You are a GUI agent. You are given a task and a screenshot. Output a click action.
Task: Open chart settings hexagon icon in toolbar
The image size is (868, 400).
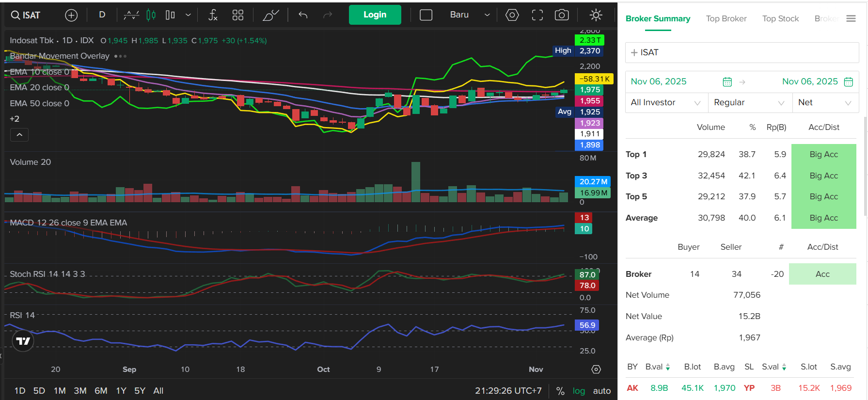pos(512,15)
